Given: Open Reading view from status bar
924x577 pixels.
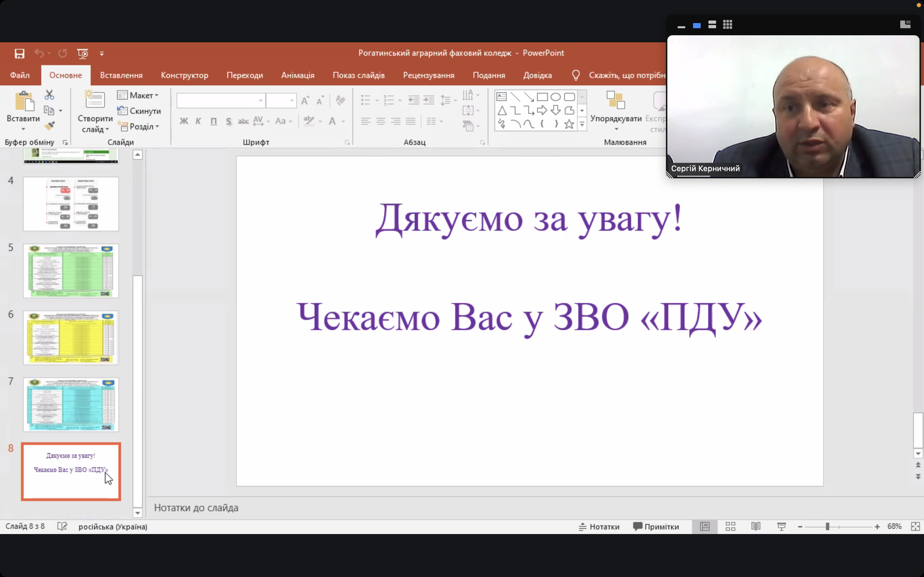Looking at the screenshot, I should click(756, 527).
